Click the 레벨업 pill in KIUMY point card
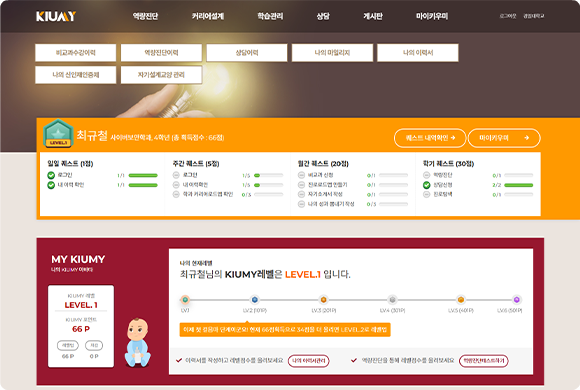The image size is (580, 390). click(x=68, y=346)
